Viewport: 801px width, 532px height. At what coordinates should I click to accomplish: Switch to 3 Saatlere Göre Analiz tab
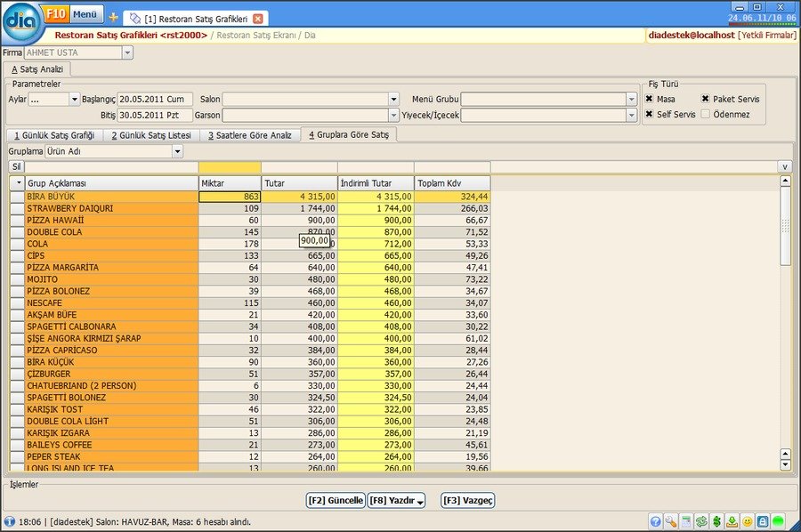[x=250, y=135]
